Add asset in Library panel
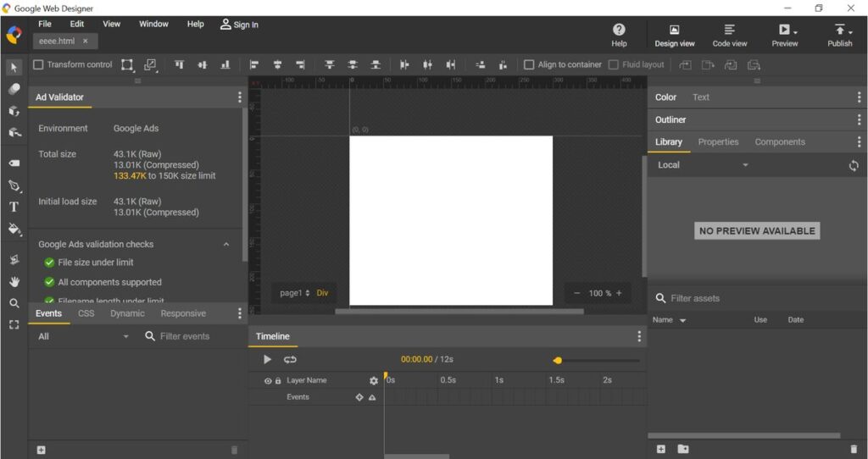Image resolution: width=868 pixels, height=459 pixels. pyautogui.click(x=661, y=449)
